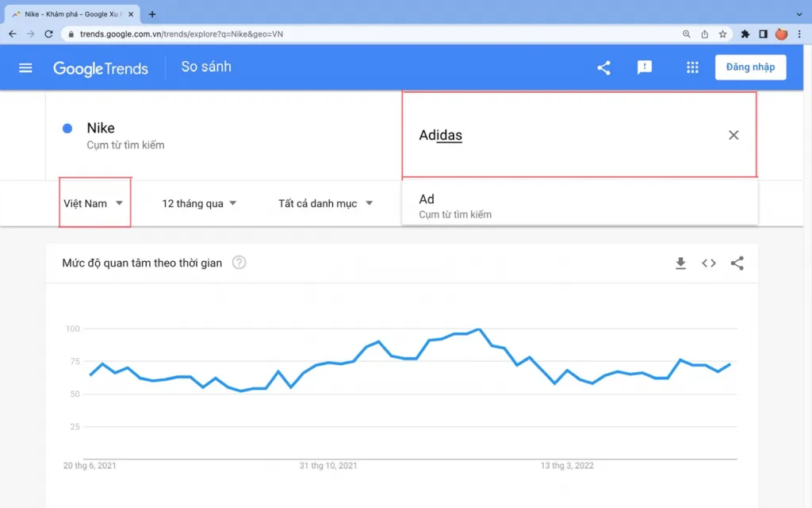This screenshot has height=508, width=812.
Task: Open the 12 tháng qua time range dropdown
Action: (199, 203)
